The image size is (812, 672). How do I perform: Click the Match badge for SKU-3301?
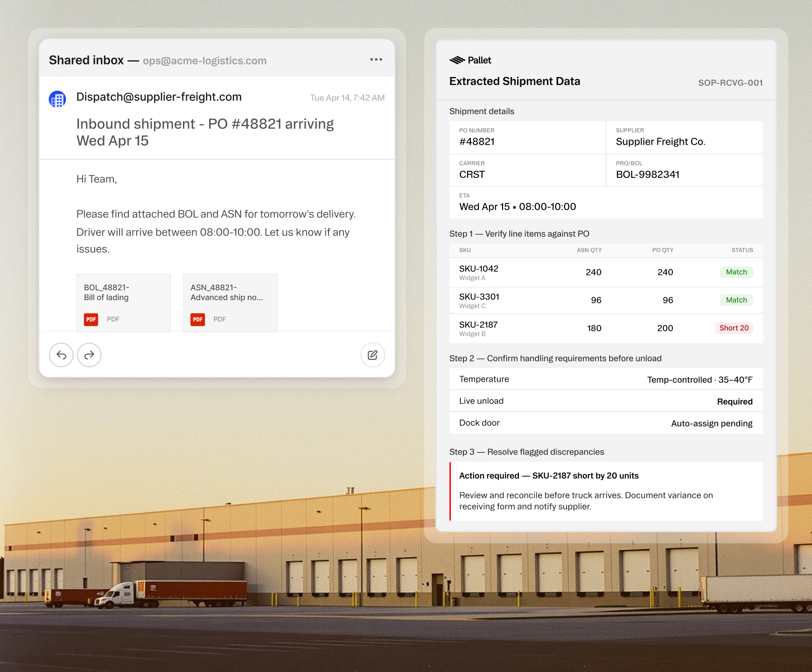[x=736, y=300]
